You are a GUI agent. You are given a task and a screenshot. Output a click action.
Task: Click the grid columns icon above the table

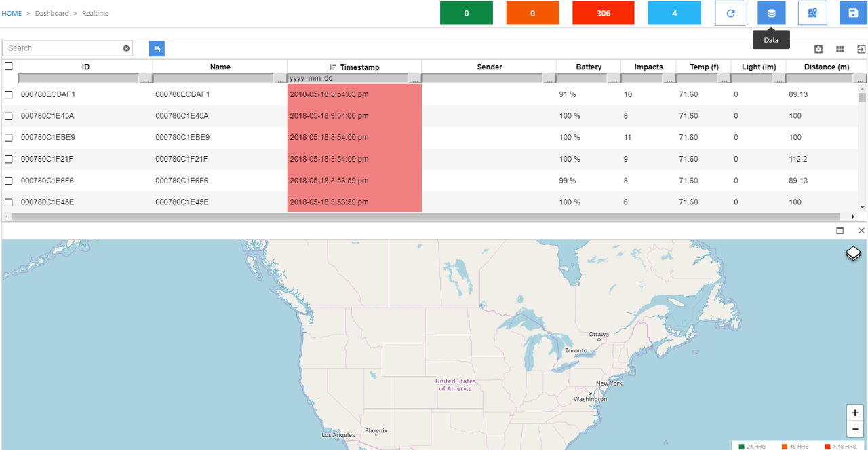(x=840, y=49)
